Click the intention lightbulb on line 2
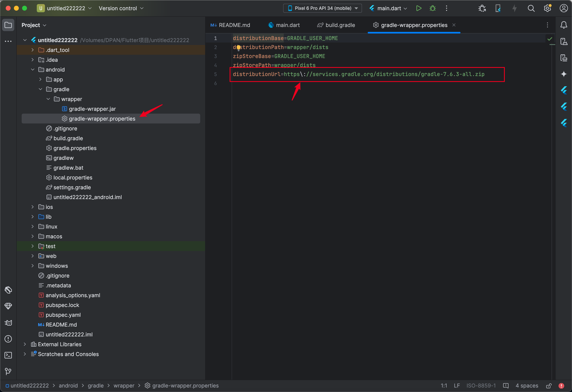The width and height of the screenshot is (572, 392). click(238, 48)
